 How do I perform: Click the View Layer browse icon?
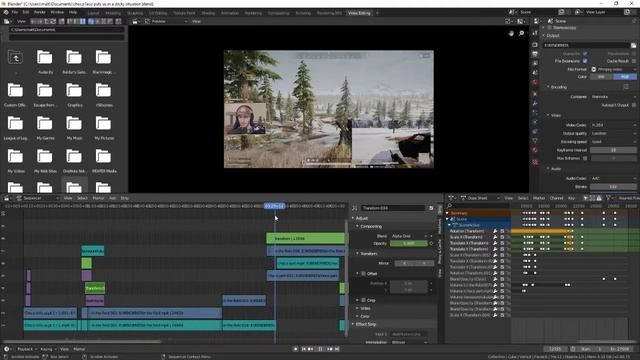click(578, 12)
